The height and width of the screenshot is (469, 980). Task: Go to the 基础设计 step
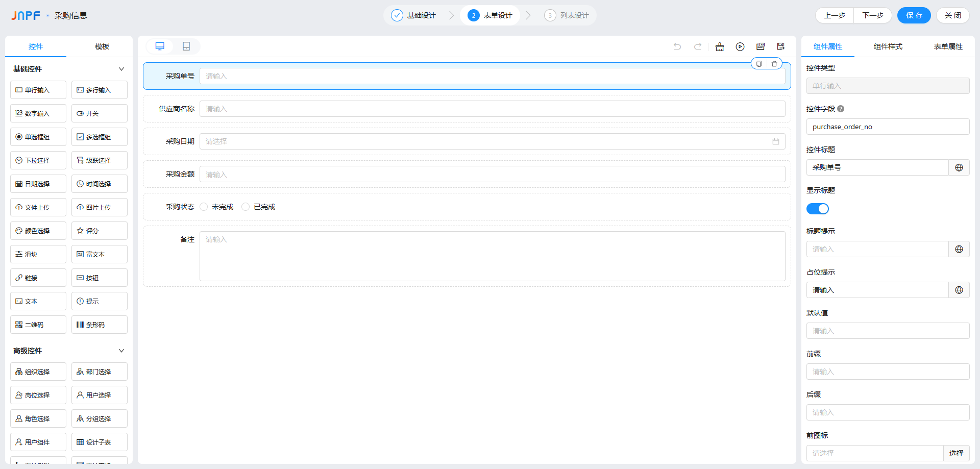tap(414, 15)
